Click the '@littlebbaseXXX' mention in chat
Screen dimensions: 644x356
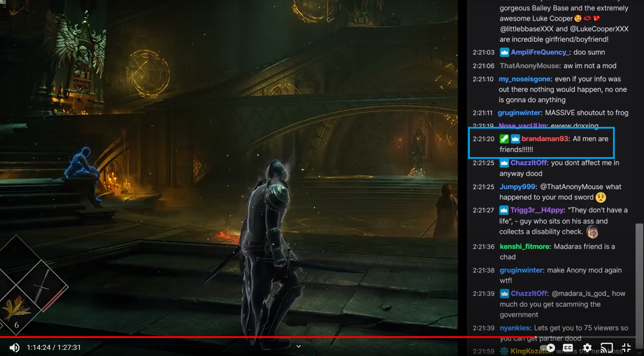[526, 29]
